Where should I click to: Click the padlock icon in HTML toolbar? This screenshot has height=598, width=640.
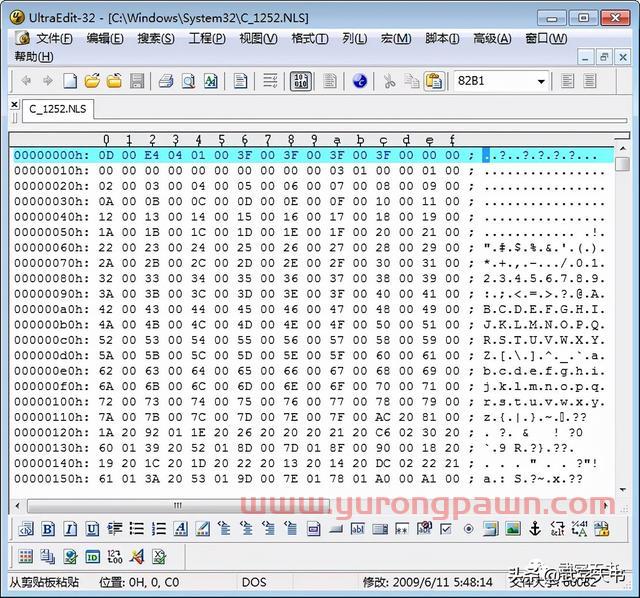pos(601,529)
